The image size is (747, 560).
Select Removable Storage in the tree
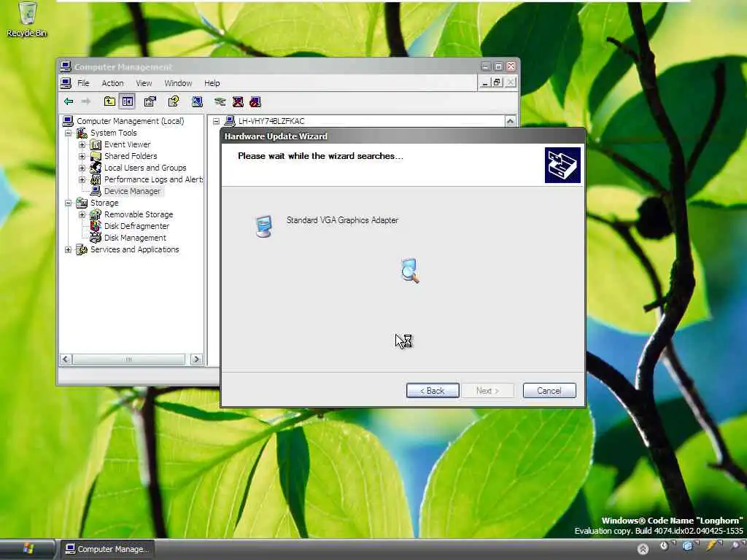coord(138,214)
